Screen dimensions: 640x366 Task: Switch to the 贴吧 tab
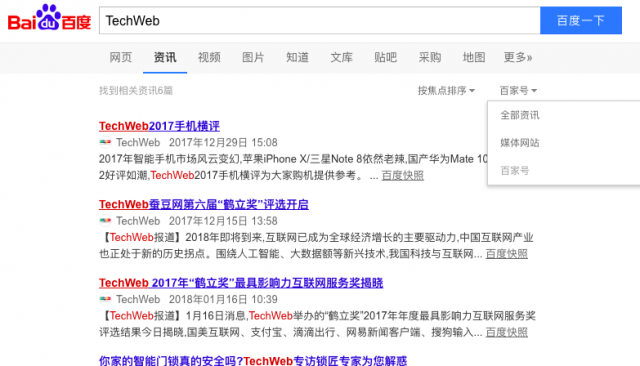coord(385,58)
